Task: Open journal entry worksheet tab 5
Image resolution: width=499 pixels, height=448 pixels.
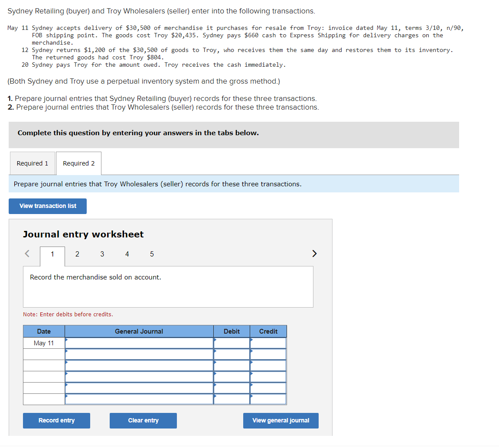Action: point(152,254)
